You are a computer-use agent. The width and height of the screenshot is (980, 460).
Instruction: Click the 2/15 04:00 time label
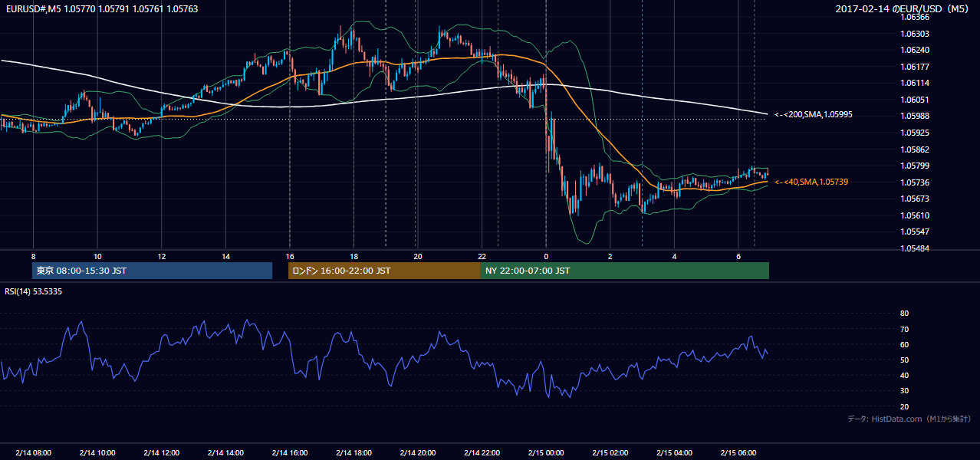(674, 452)
